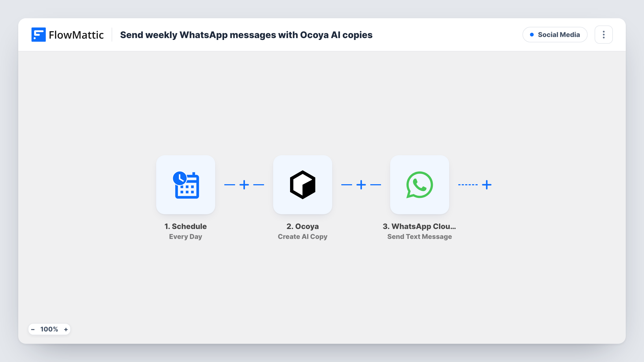
Task: Zoom in with the plus button
Action: pos(66,329)
